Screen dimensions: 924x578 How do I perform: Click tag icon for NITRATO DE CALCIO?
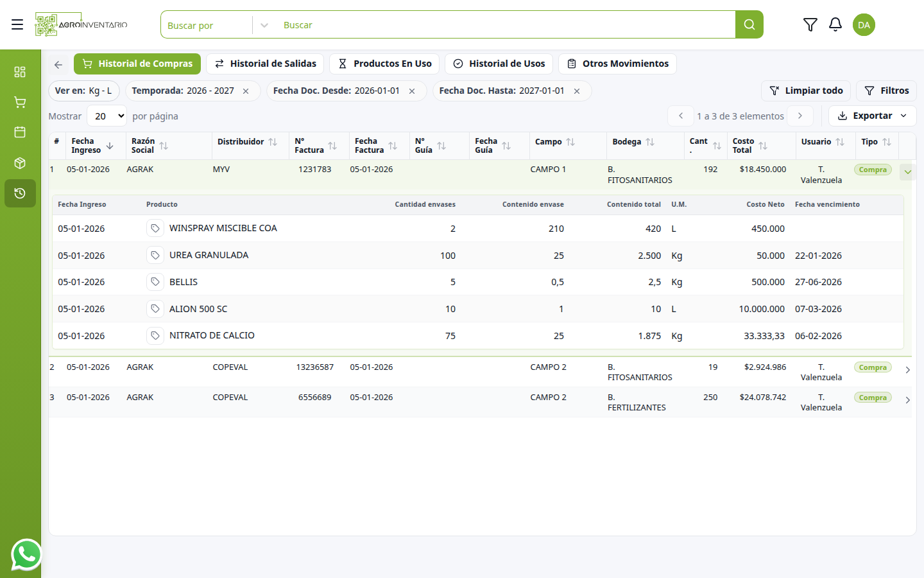(155, 335)
